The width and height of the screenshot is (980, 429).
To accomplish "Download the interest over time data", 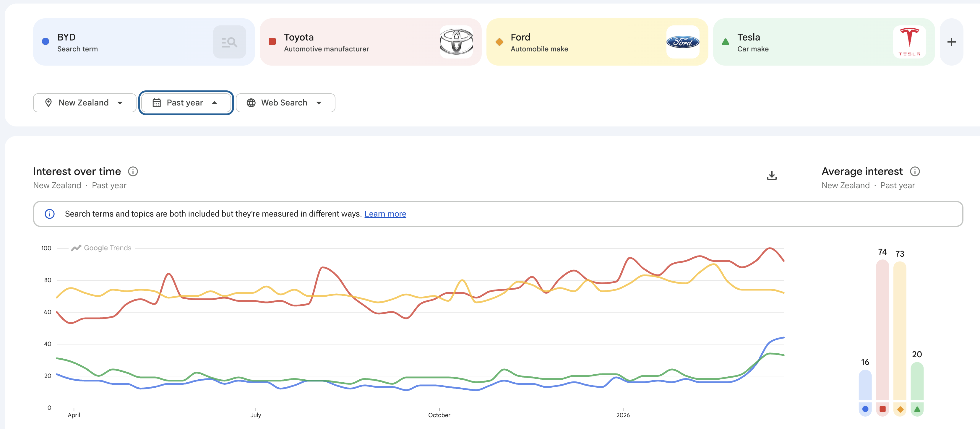I will tap(772, 175).
